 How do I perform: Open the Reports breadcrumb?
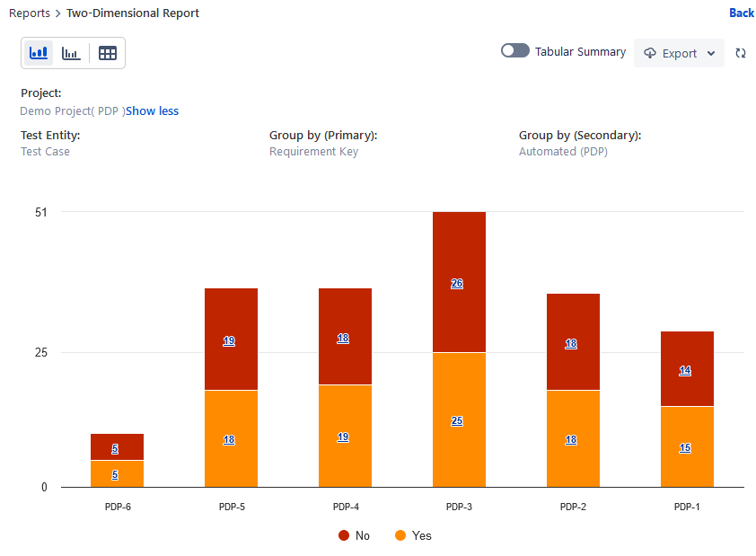[x=30, y=13]
